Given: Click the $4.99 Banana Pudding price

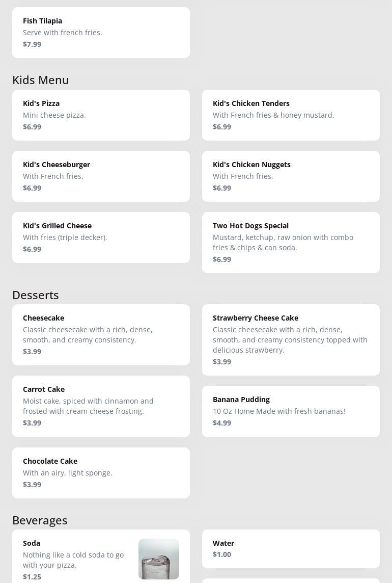Looking at the screenshot, I should pos(222,423).
